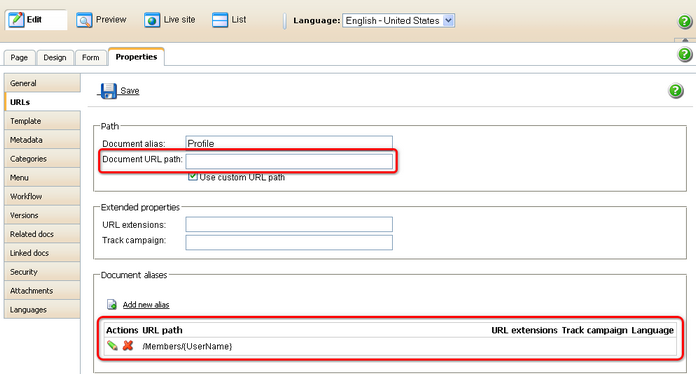The image size is (696, 374).
Task: Open the Linked docs side menu item
Action: (42, 253)
